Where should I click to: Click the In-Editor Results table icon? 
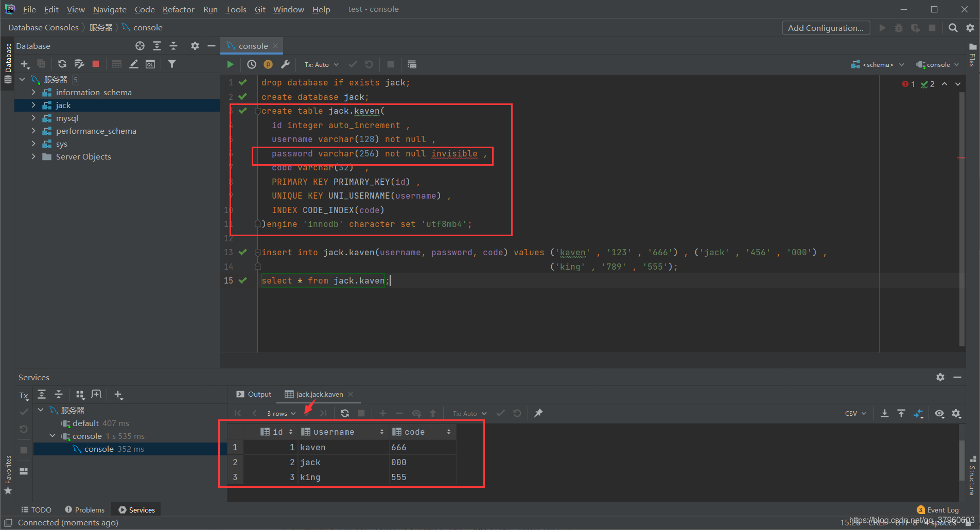[412, 64]
